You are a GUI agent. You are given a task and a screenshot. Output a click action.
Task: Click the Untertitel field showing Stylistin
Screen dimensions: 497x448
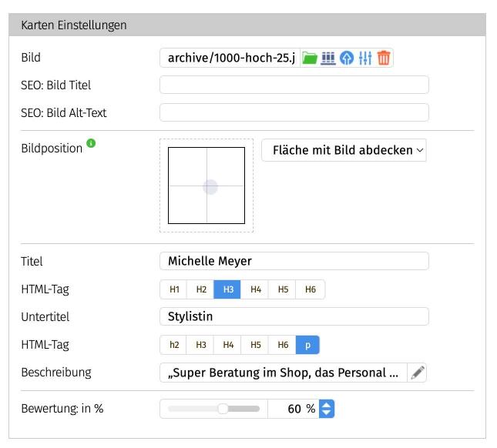click(294, 317)
